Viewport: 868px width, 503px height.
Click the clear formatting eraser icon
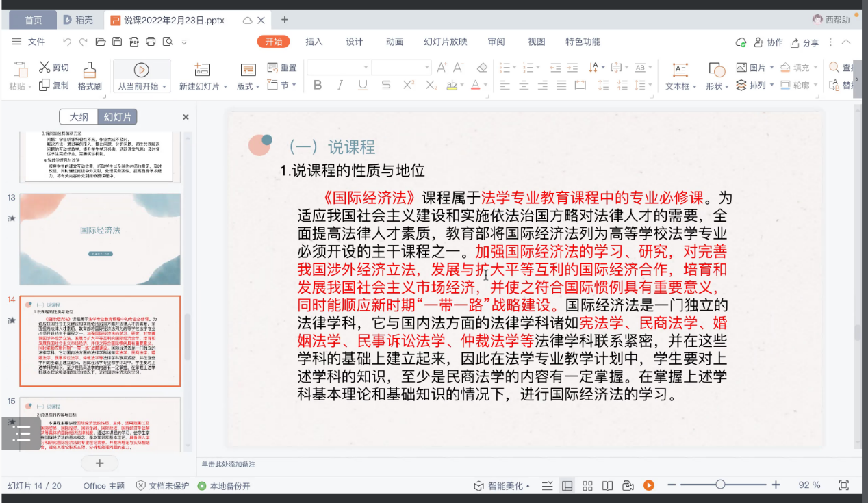pyautogui.click(x=482, y=67)
